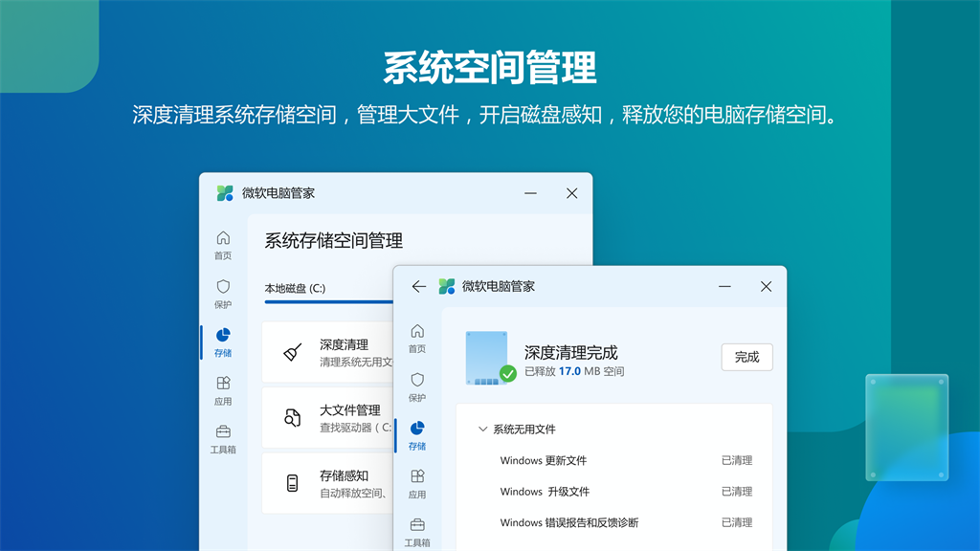Viewport: 980px width, 551px height.
Task: Click the 完成 button
Action: click(x=746, y=357)
